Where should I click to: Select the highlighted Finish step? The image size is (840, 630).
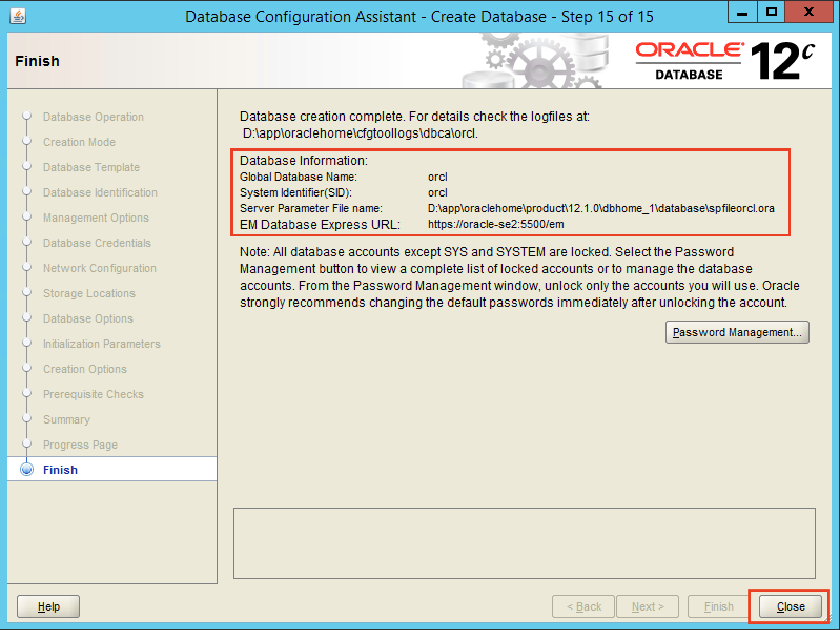112,469
